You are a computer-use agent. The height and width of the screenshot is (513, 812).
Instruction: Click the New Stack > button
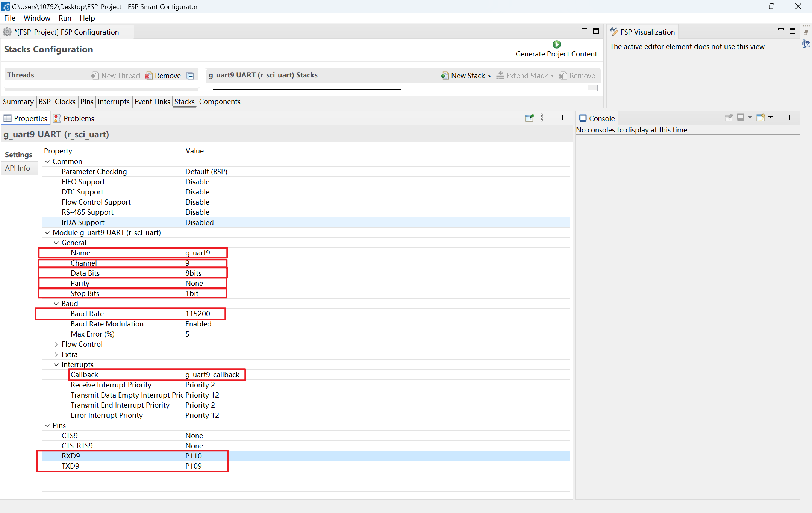click(466, 76)
